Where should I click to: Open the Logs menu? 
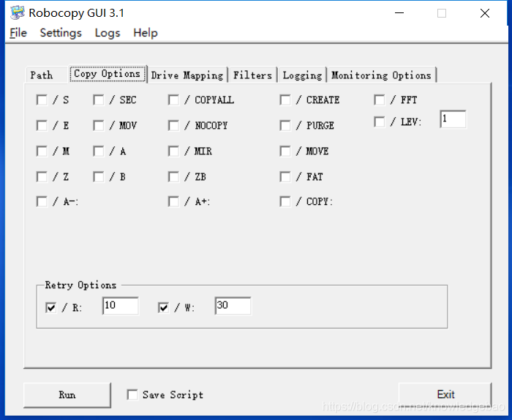[x=108, y=33]
